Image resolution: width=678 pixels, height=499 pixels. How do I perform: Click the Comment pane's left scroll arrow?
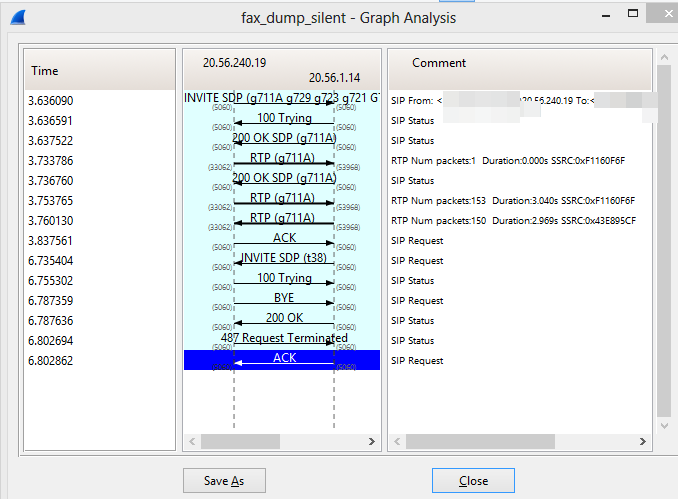(x=397, y=441)
